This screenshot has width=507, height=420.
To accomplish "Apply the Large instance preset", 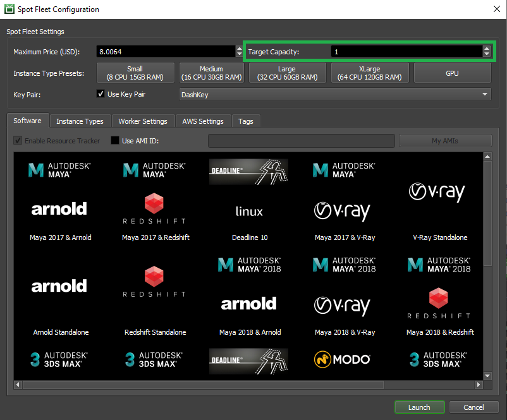I will click(287, 73).
